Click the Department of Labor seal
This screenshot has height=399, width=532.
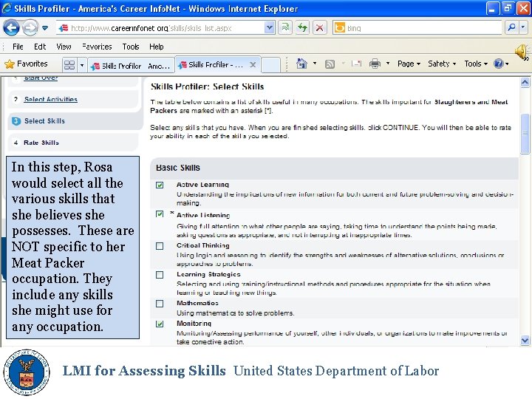pos(27,372)
